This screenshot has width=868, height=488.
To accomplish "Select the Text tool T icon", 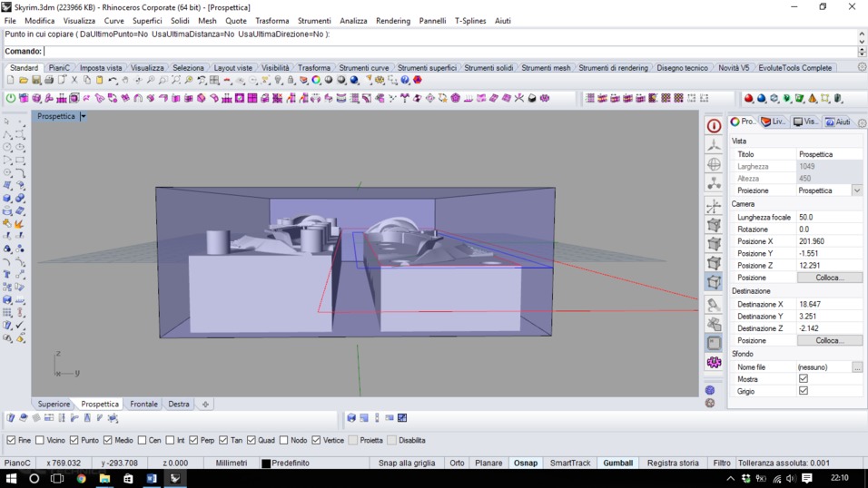I will 7,275.
